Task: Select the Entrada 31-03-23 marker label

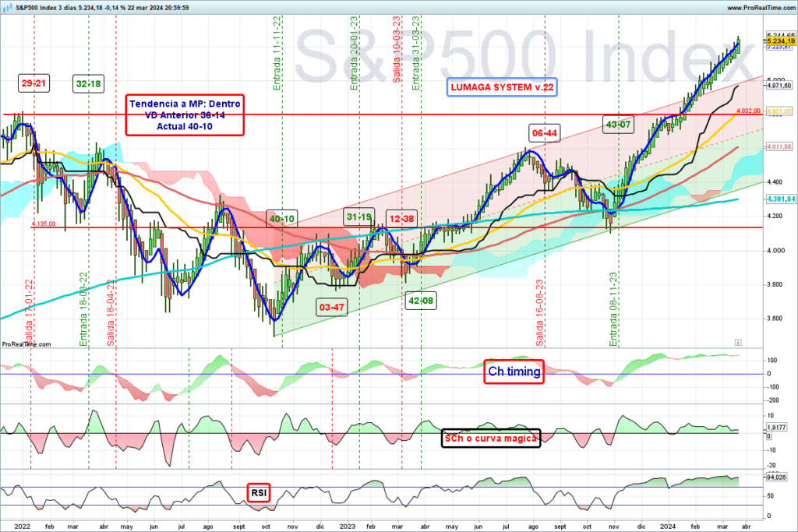Action: tap(416, 53)
